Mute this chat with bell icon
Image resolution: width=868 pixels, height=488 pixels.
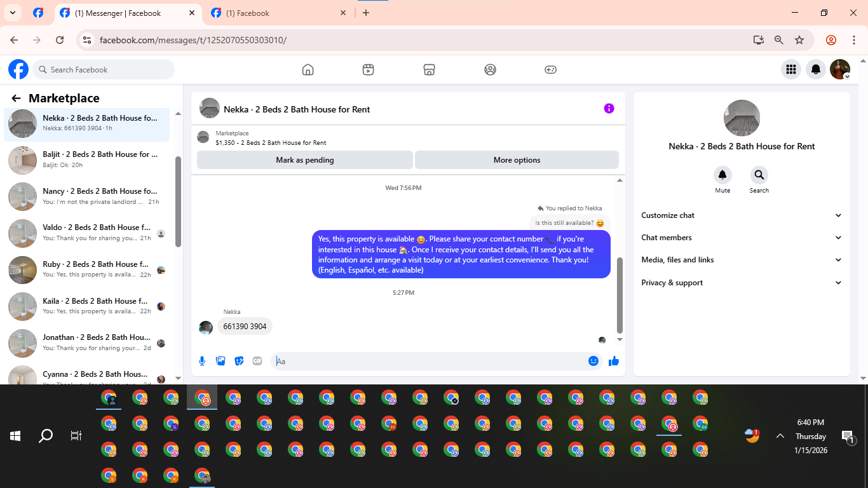[x=722, y=175]
